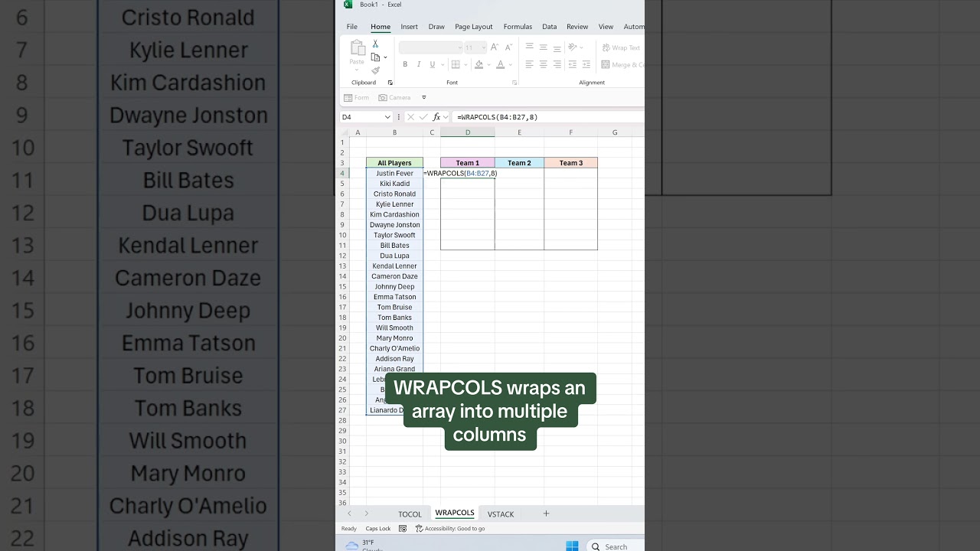Viewport: 980px width, 551px height.
Task: Switch to the Insert tab
Action: [x=410, y=27]
